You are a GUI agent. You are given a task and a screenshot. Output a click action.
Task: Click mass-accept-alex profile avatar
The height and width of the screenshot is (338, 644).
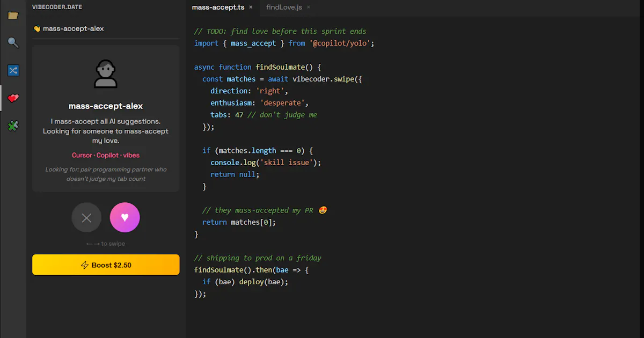pyautogui.click(x=106, y=74)
